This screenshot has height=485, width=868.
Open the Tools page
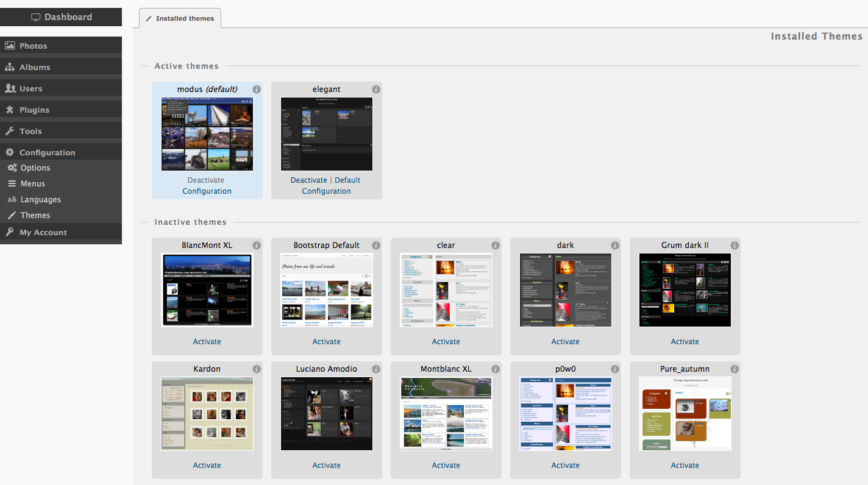30,130
